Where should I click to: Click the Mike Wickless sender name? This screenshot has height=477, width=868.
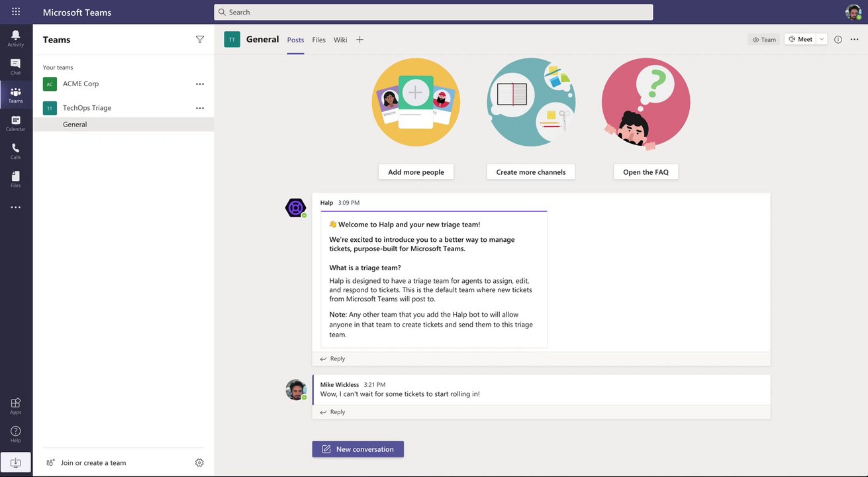click(x=339, y=384)
